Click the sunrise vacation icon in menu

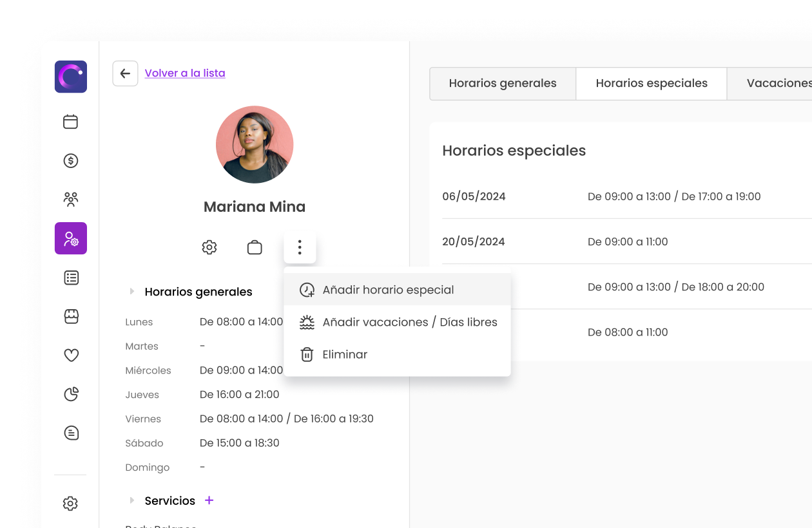point(307,322)
